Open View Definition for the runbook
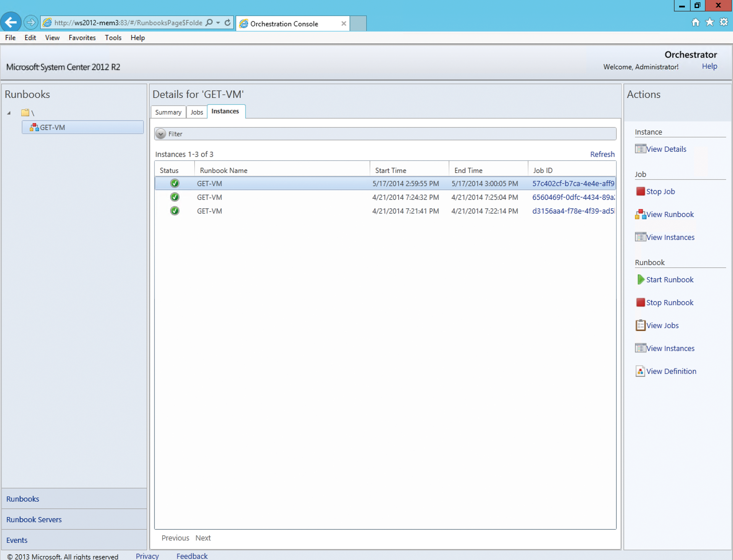This screenshot has height=560, width=733. pyautogui.click(x=670, y=371)
